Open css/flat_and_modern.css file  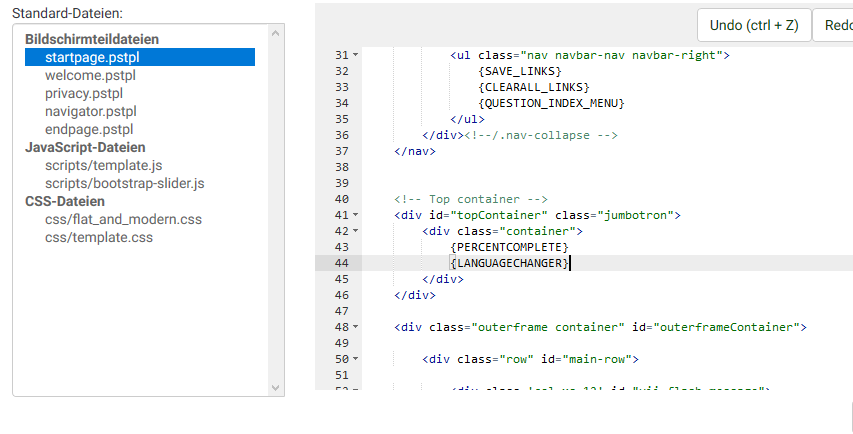click(123, 219)
